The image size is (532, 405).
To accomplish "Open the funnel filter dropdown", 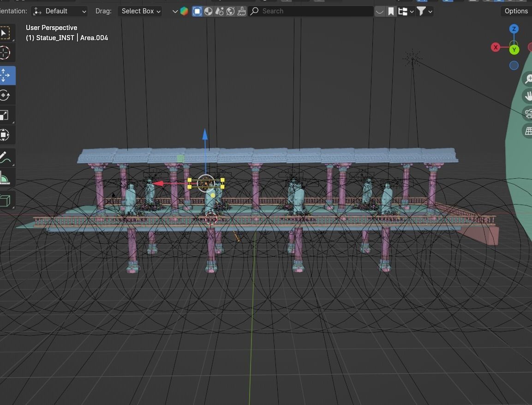I will pyautogui.click(x=424, y=11).
